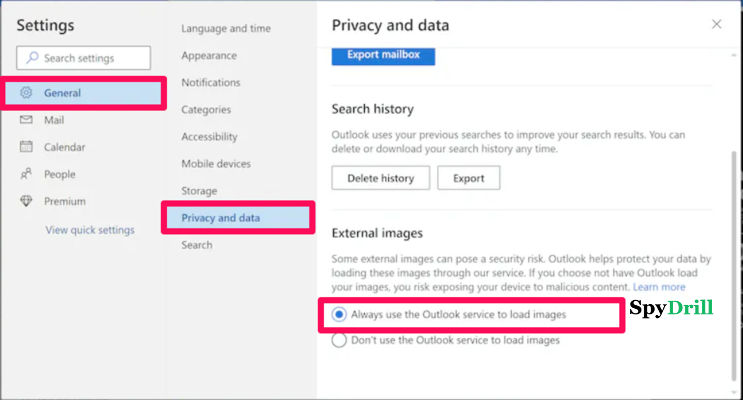Focus the Search settings input field
Image resolution: width=743 pixels, height=400 pixels.
(x=83, y=58)
